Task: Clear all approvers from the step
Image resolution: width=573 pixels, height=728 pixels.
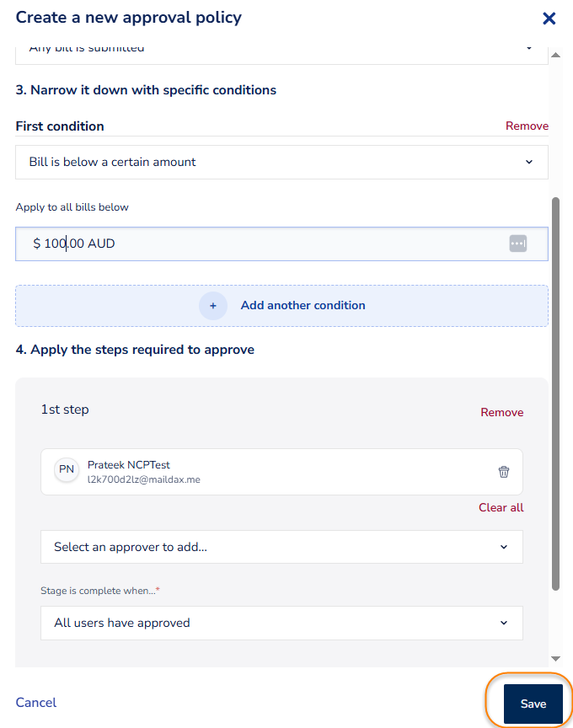Action: point(501,507)
